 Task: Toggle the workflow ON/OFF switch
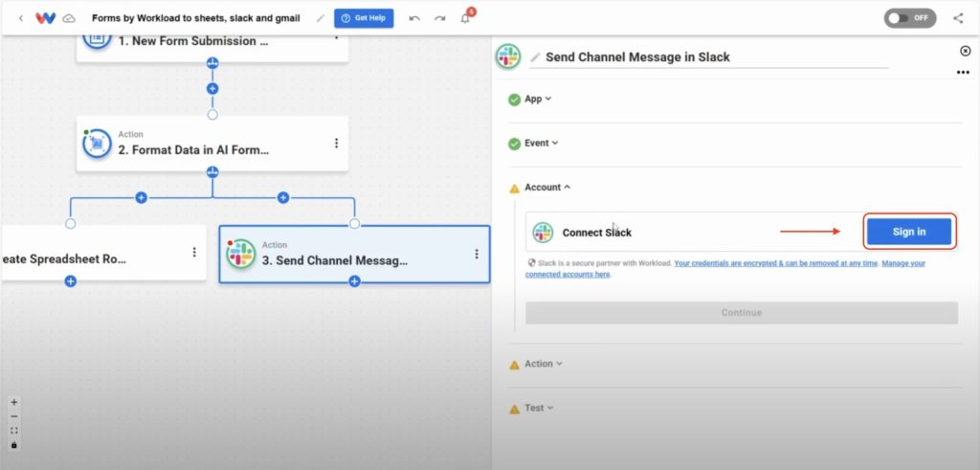909,18
